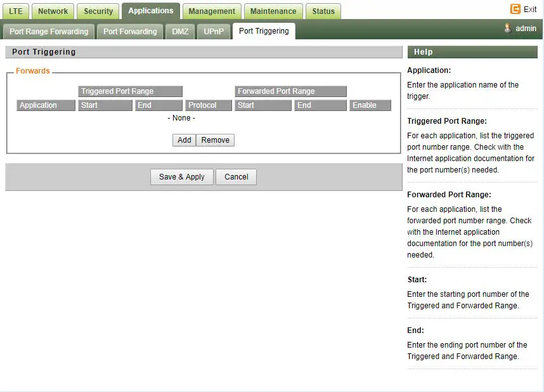The image size is (544, 392).
Task: Go to the Management tab
Action: click(x=212, y=11)
